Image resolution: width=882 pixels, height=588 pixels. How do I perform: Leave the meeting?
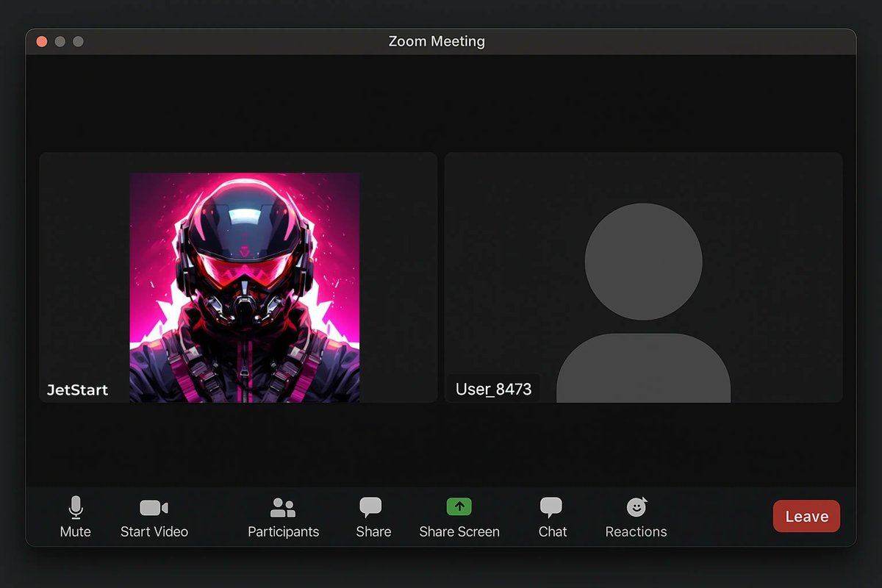click(806, 516)
